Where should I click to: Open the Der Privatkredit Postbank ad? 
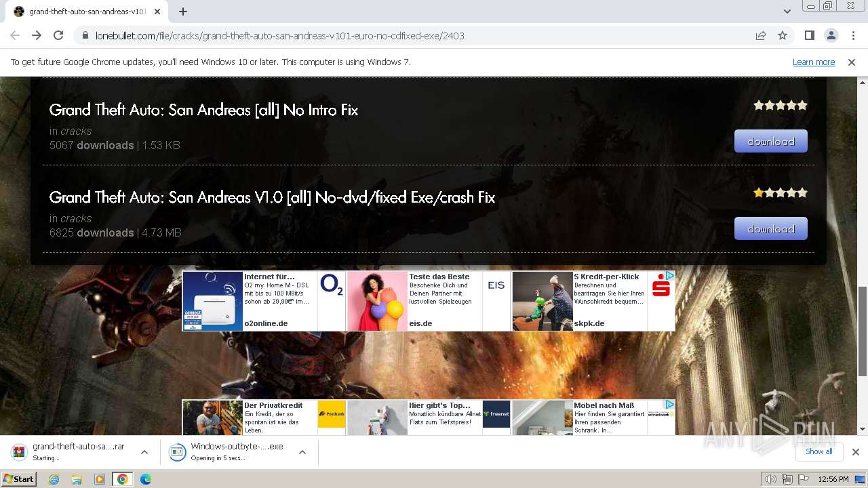(264, 418)
